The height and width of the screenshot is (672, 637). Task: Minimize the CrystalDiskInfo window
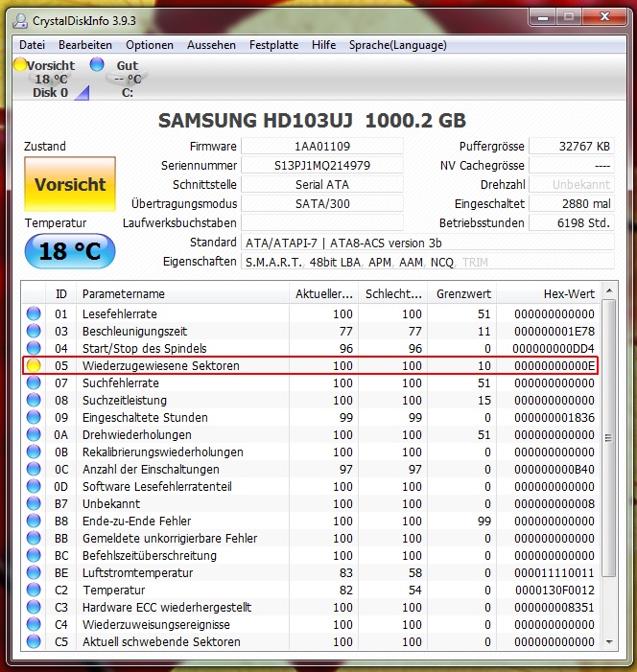pyautogui.click(x=543, y=17)
